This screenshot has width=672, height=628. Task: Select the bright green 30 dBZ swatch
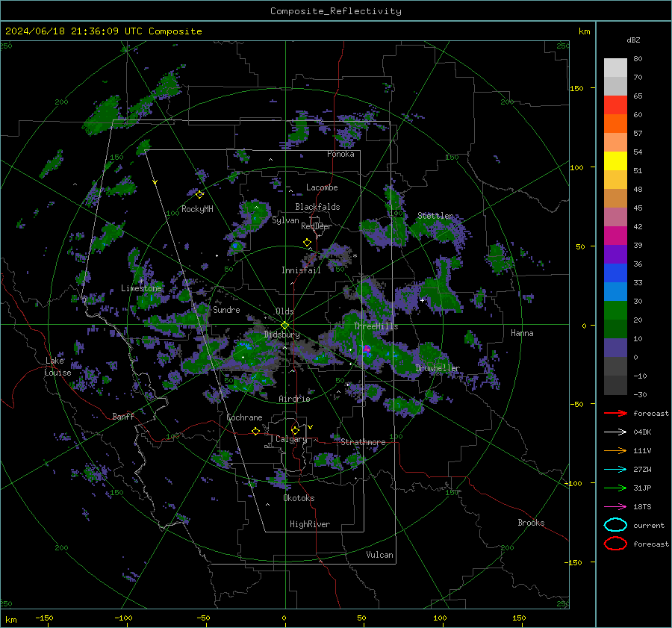(x=615, y=311)
